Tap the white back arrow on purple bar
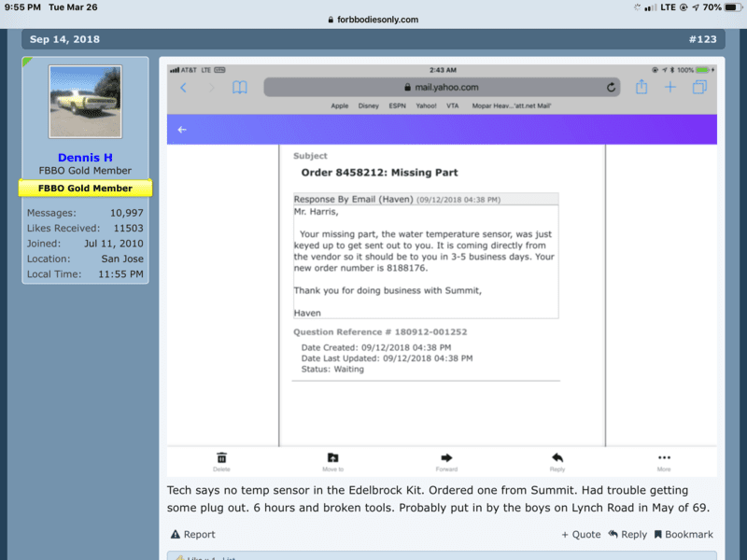Viewport: 747px width, 560px height. click(182, 130)
